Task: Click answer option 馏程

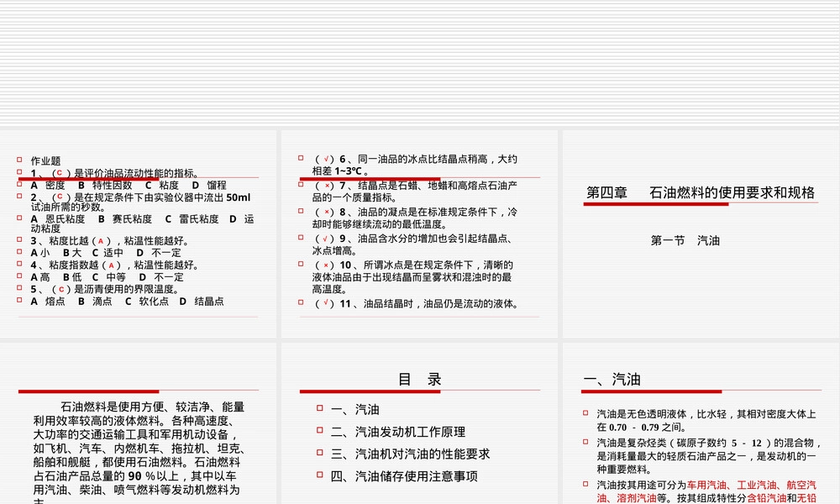Action: coord(217,186)
